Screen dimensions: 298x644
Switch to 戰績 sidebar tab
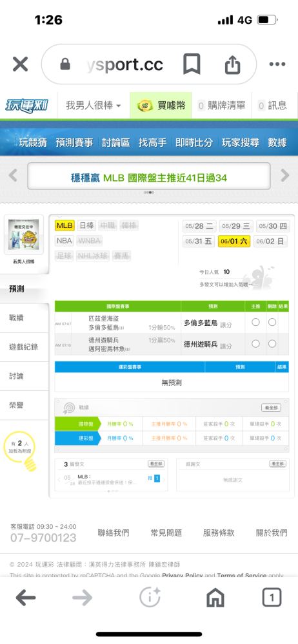(25, 318)
